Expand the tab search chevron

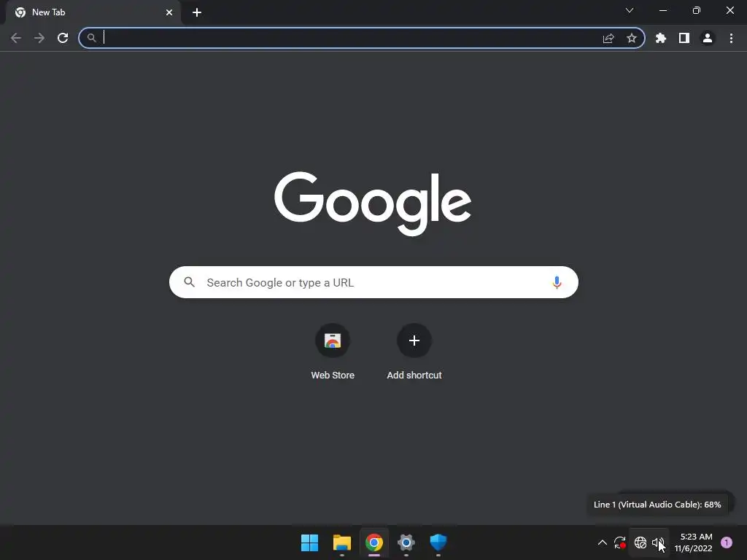(630, 10)
